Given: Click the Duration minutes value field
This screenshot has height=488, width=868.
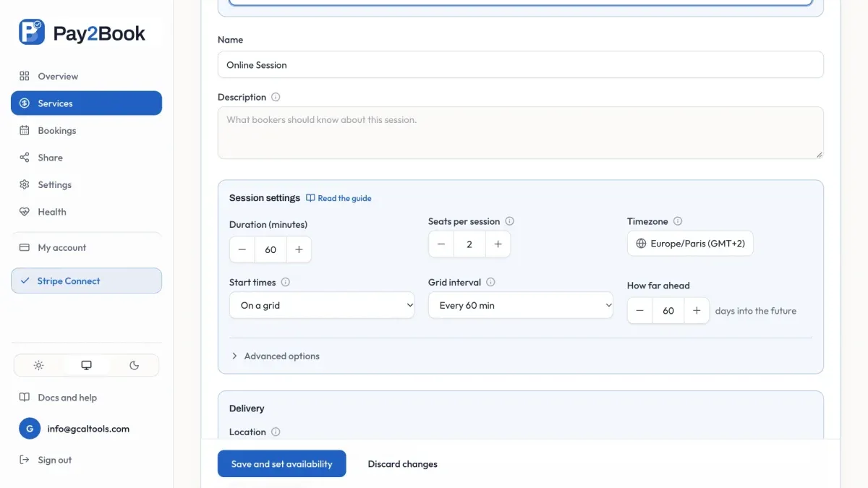Looking at the screenshot, I should (x=271, y=249).
